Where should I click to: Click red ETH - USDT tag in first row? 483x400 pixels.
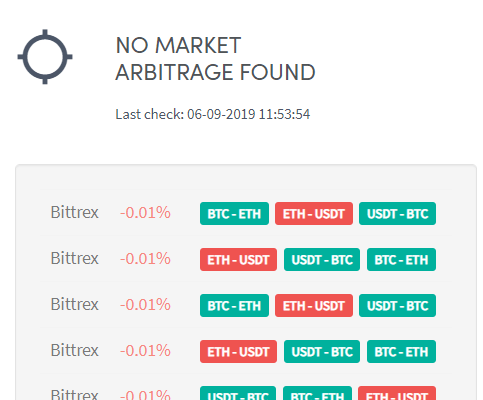pos(314,213)
